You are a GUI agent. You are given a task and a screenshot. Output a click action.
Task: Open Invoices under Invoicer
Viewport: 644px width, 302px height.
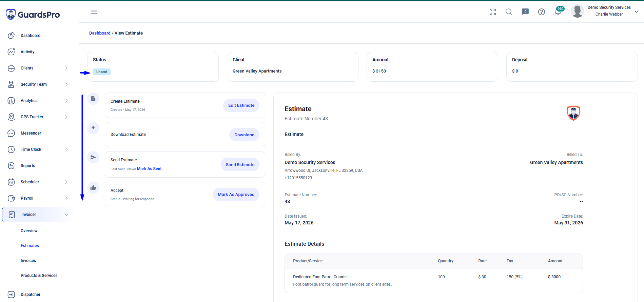28,261
